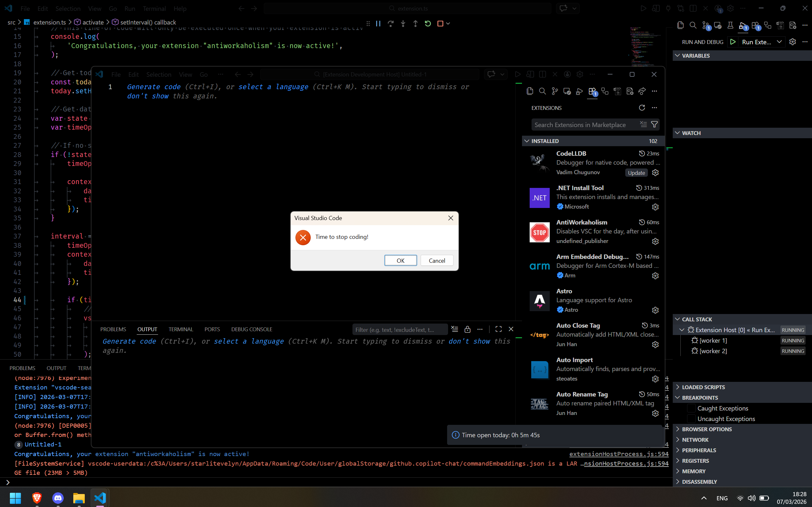Open the Terminal menu
The width and height of the screenshot is (812, 507).
pyautogui.click(x=154, y=8)
